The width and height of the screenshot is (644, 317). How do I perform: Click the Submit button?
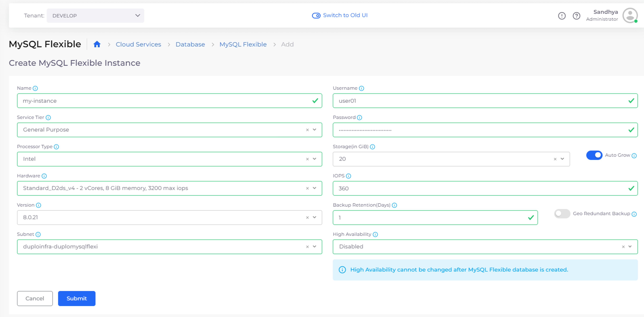tap(77, 298)
